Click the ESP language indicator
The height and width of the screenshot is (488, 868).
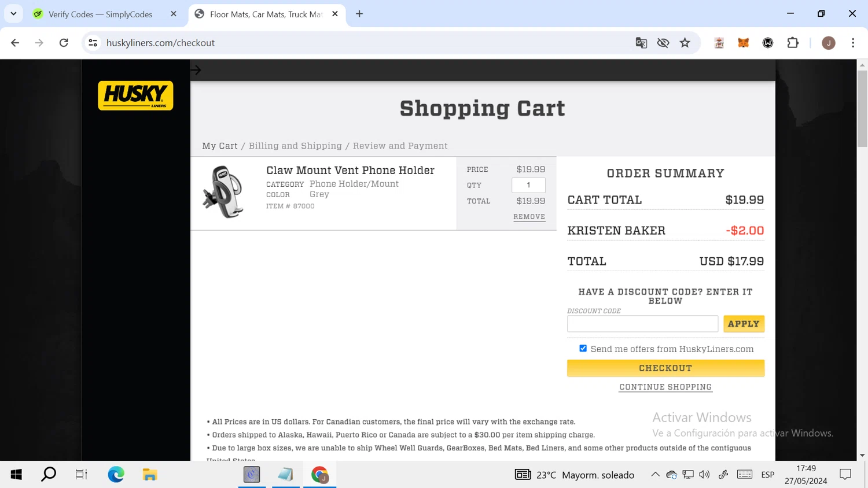coord(768,475)
